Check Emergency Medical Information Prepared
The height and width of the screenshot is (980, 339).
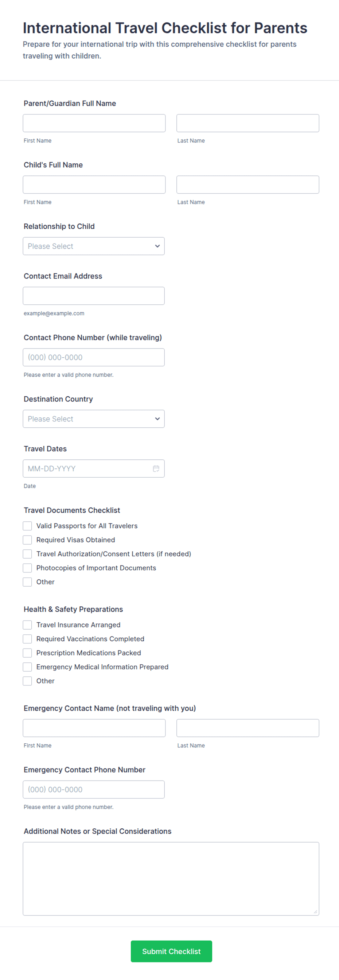[x=27, y=667]
